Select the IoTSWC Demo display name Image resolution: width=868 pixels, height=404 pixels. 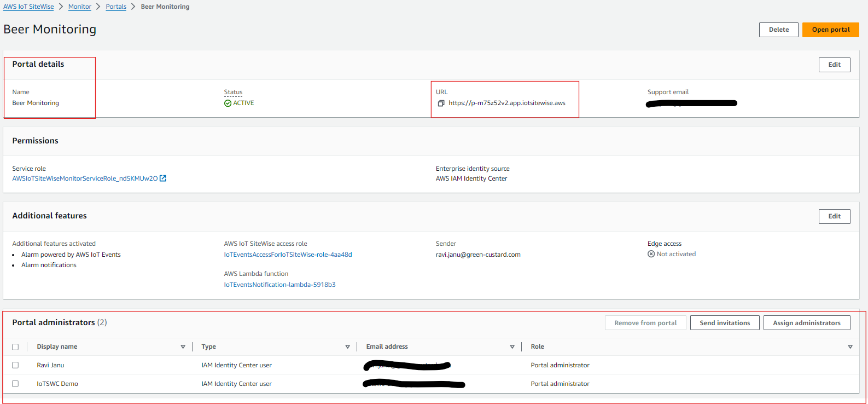click(x=57, y=384)
